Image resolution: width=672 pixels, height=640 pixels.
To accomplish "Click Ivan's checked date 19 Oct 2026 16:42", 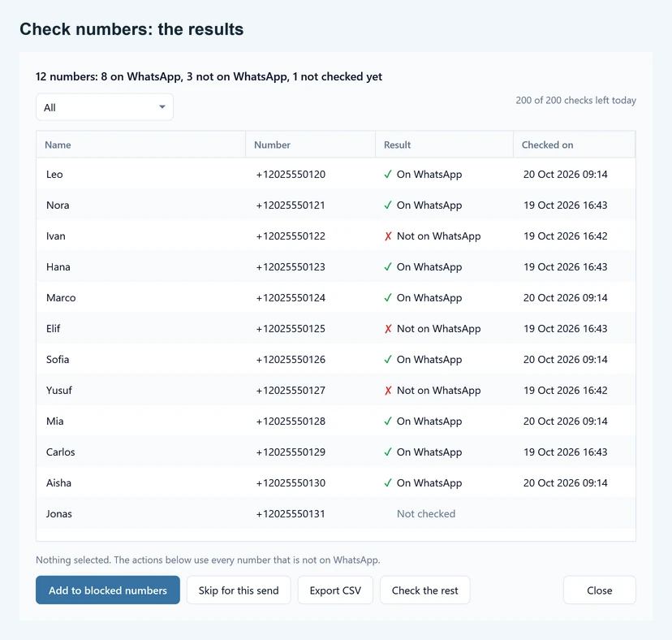I will pos(566,236).
